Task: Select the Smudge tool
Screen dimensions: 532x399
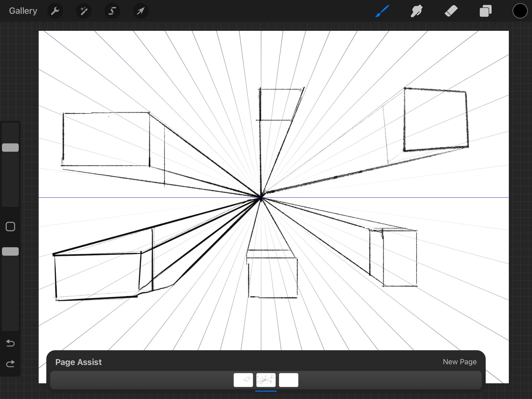Action: click(x=416, y=11)
